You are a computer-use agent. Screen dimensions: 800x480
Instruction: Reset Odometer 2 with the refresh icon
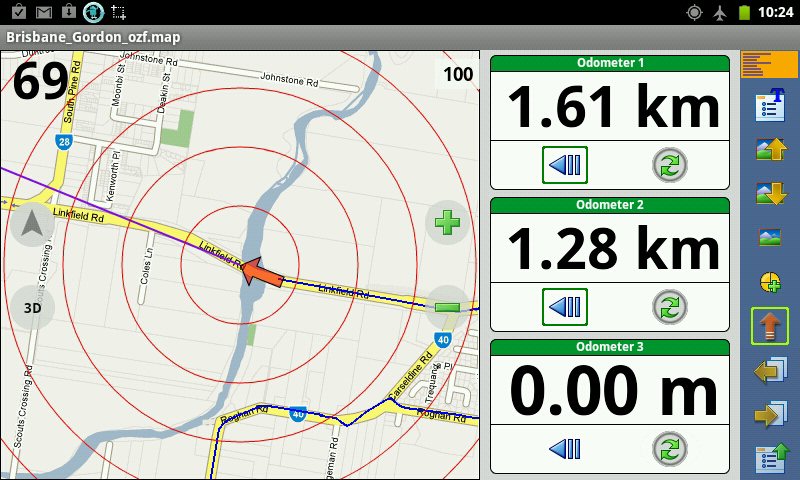pyautogui.click(x=669, y=306)
